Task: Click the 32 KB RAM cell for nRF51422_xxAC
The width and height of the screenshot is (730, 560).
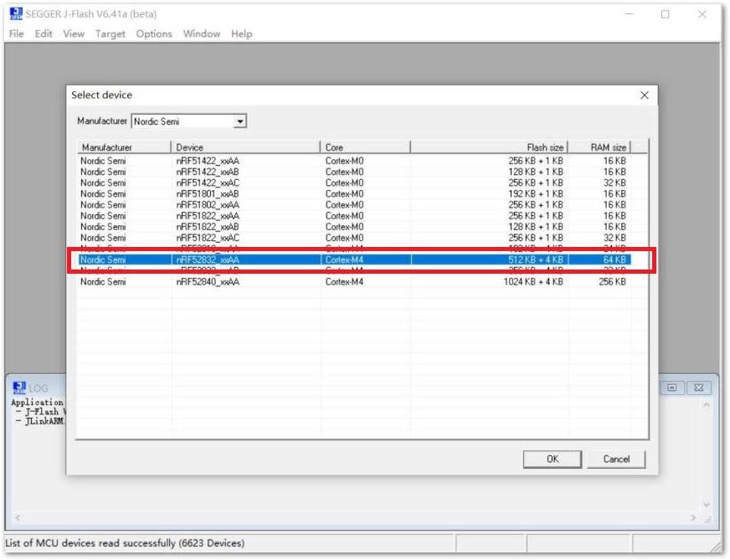Action: tap(614, 183)
